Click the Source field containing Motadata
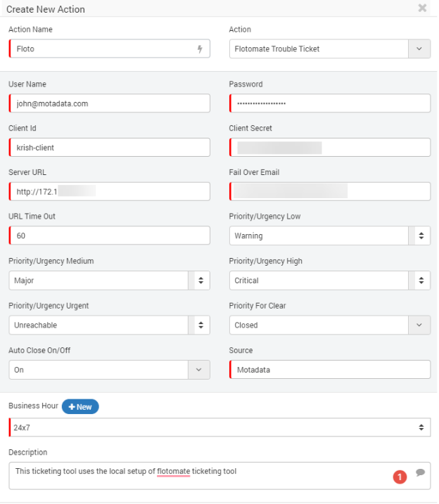 pos(330,370)
